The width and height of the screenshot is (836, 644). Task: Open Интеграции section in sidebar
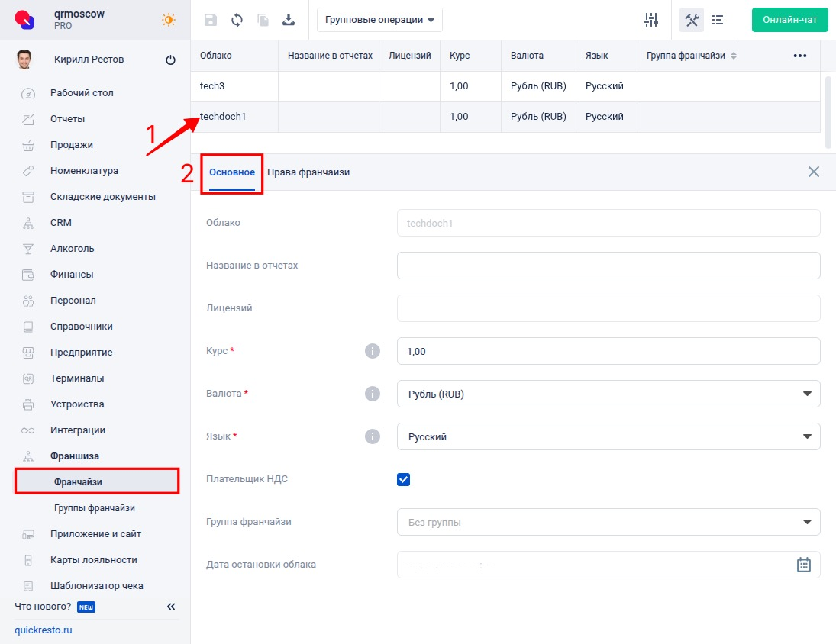(x=77, y=430)
